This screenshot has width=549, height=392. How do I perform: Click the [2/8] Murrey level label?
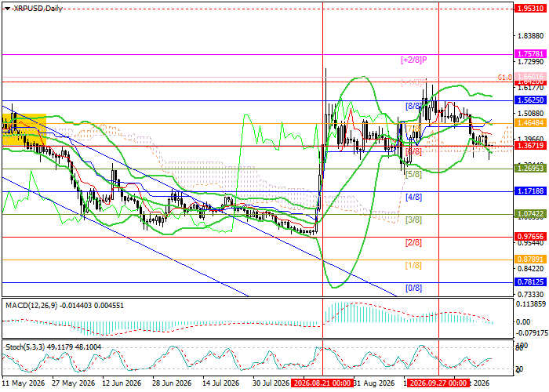tap(413, 242)
